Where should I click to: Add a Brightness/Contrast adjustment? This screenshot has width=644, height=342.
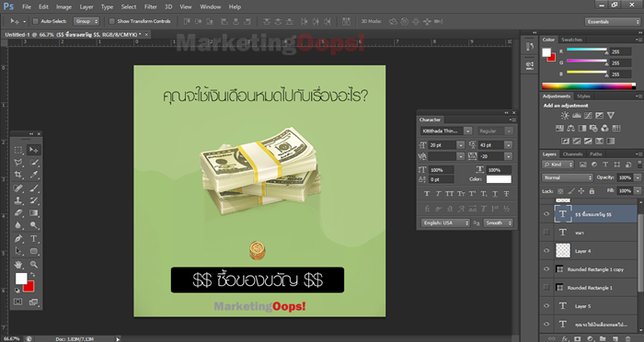click(565, 115)
